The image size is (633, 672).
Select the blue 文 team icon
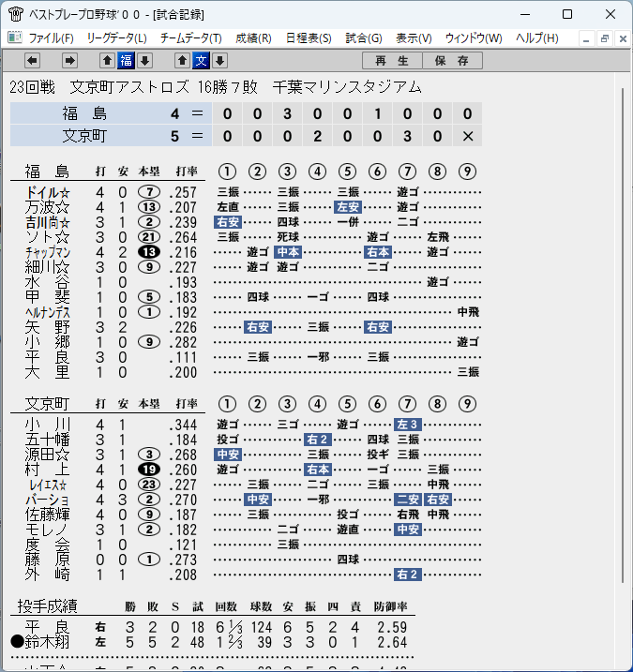(x=201, y=60)
